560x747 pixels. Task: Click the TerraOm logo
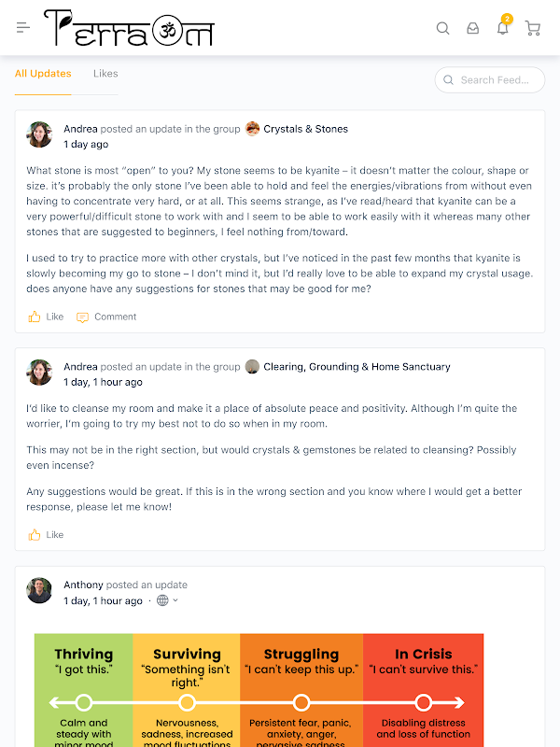pos(129,28)
